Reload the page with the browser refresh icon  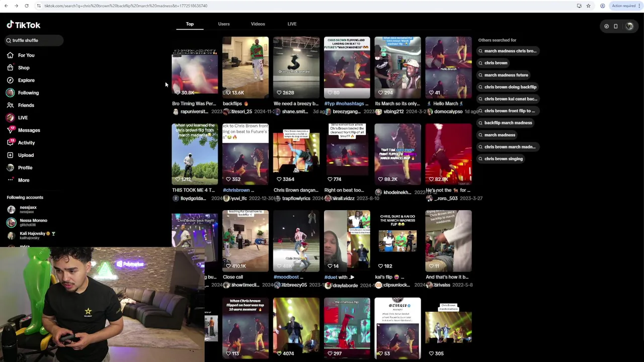27,6
